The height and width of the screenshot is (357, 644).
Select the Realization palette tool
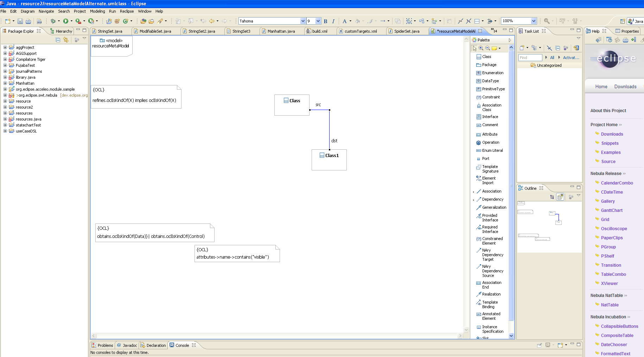(489, 294)
